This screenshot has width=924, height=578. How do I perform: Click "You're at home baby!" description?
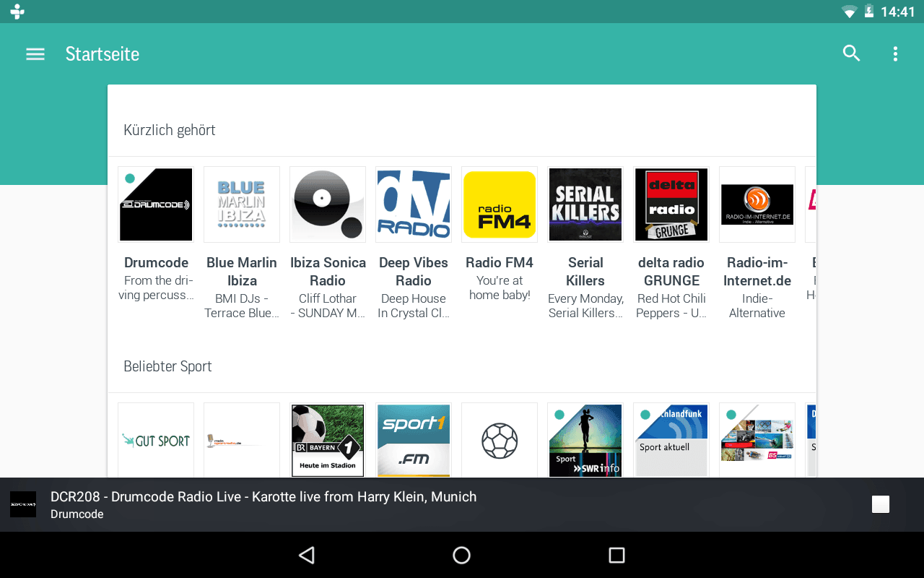point(500,288)
